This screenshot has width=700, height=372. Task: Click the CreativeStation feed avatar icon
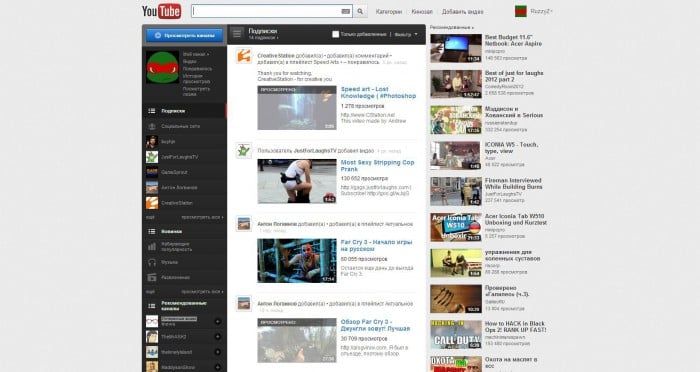244,56
